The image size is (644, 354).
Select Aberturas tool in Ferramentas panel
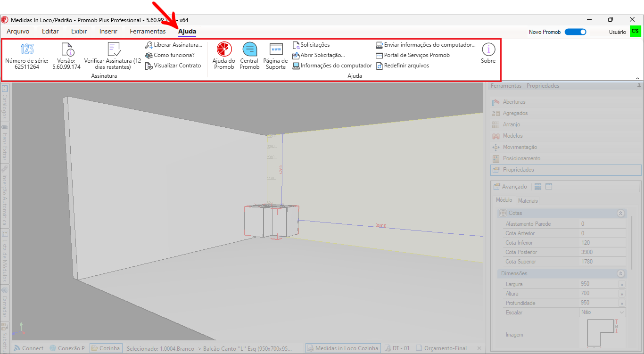pyautogui.click(x=566, y=102)
